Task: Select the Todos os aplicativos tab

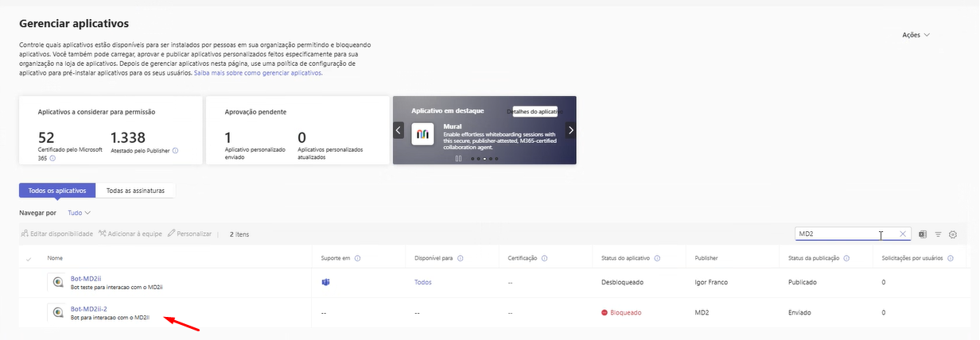Action: tap(57, 191)
